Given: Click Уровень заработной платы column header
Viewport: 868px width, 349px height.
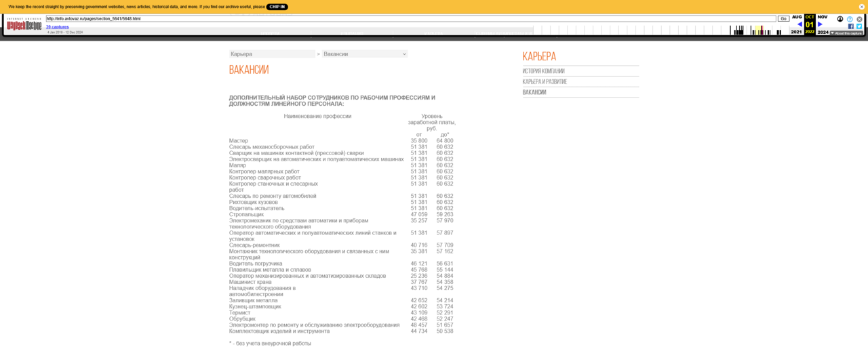Looking at the screenshot, I should [x=432, y=123].
